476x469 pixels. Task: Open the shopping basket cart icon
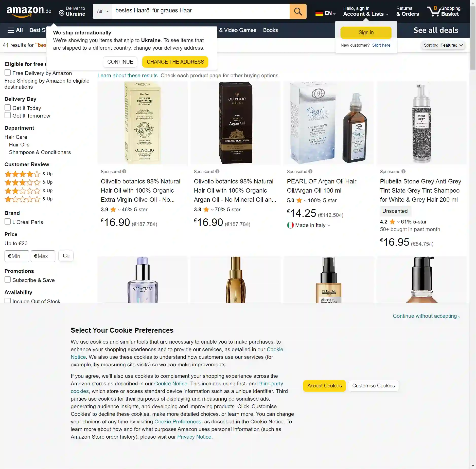click(434, 11)
